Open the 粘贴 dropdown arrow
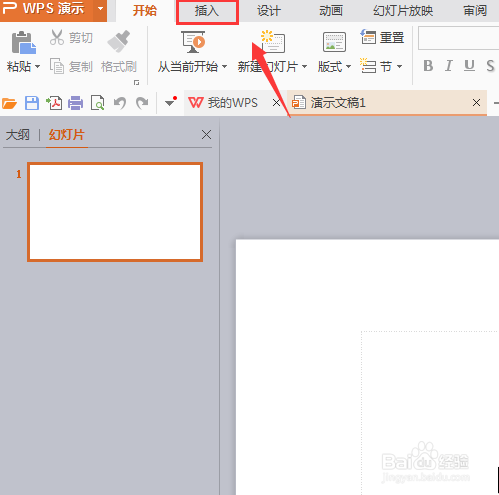 pyautogui.click(x=37, y=67)
